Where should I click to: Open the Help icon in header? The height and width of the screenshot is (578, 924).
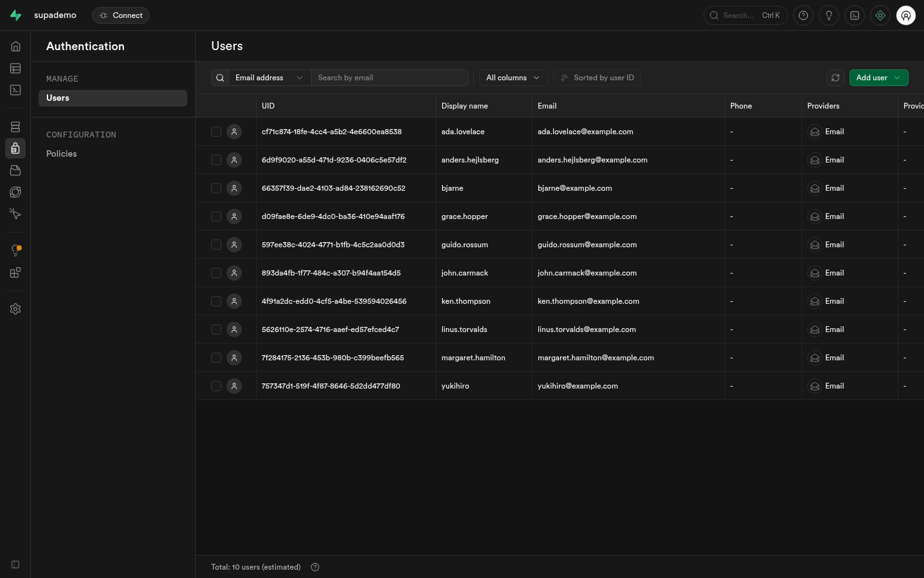click(x=803, y=15)
